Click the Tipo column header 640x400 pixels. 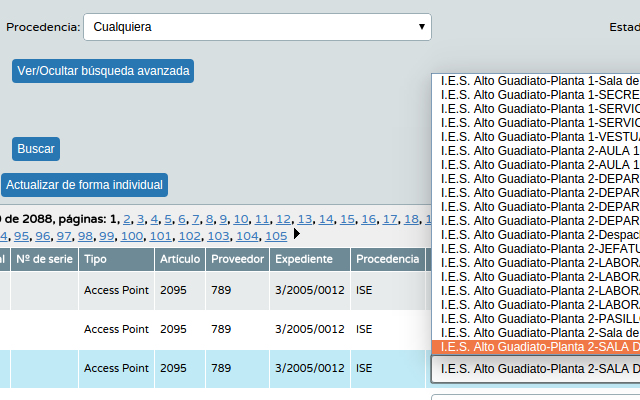pos(116,259)
